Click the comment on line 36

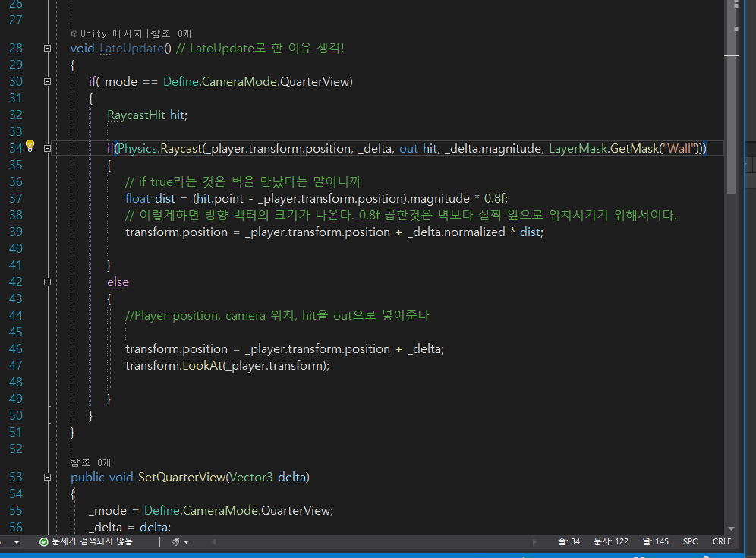click(243, 181)
